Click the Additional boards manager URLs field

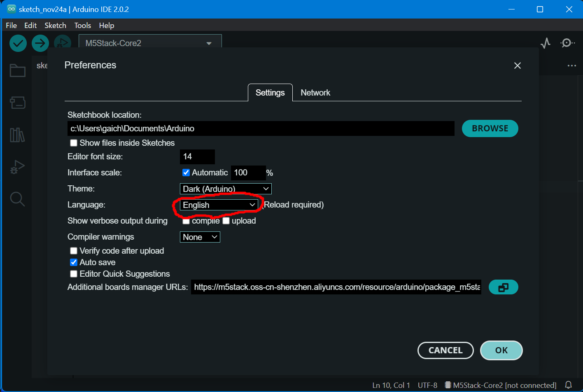(x=336, y=287)
